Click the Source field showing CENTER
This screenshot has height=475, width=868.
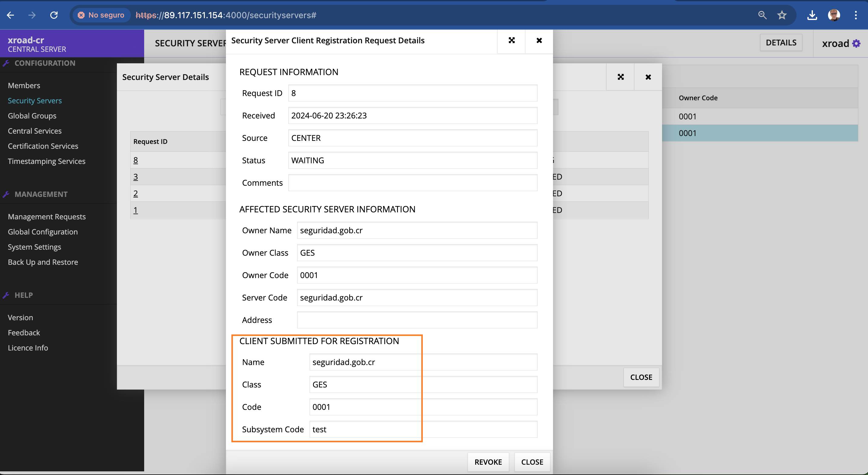[413, 138]
